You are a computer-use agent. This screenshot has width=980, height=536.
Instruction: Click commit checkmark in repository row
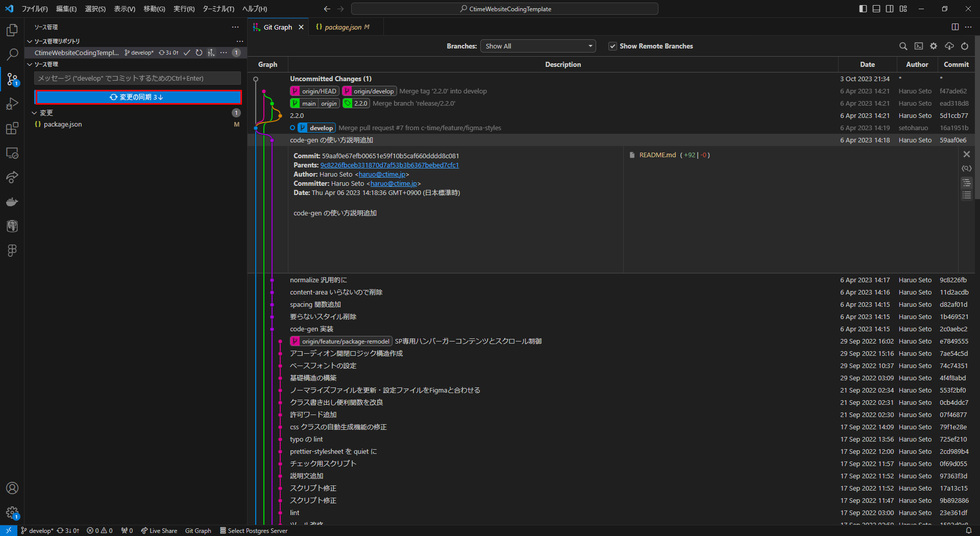tap(187, 53)
